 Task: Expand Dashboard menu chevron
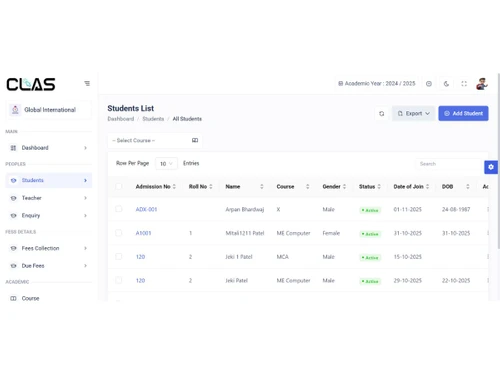point(85,148)
